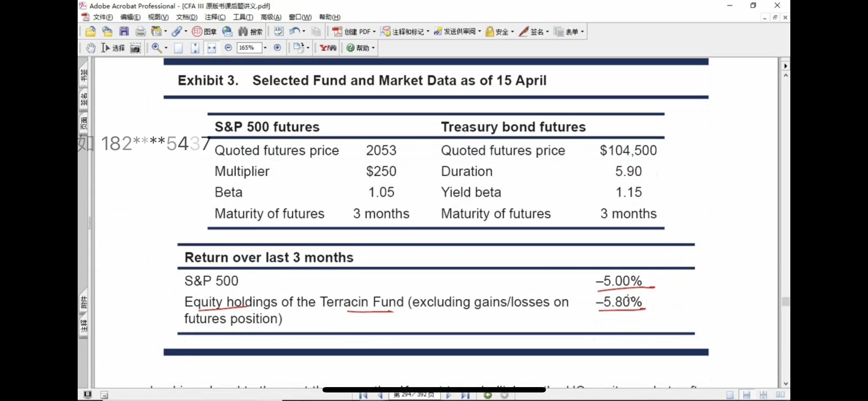The width and height of the screenshot is (868, 401).
Task: Save the PDF with the floppy disk icon
Action: tap(124, 32)
